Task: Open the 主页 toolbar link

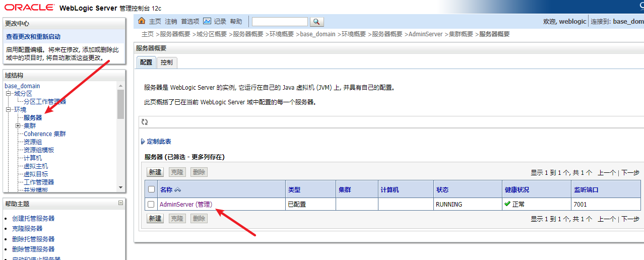Action: [x=155, y=22]
